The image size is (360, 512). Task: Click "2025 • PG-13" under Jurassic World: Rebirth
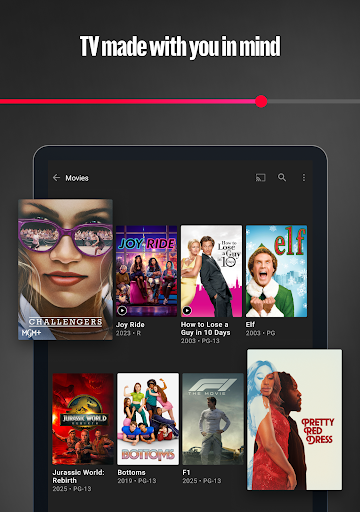point(72,489)
